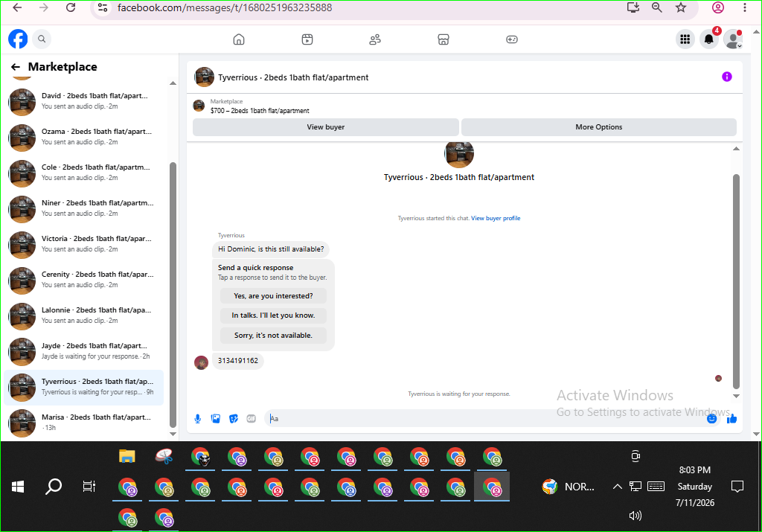This screenshot has height=532, width=762.
Task: Attach a photo file to message
Action: coord(216,419)
